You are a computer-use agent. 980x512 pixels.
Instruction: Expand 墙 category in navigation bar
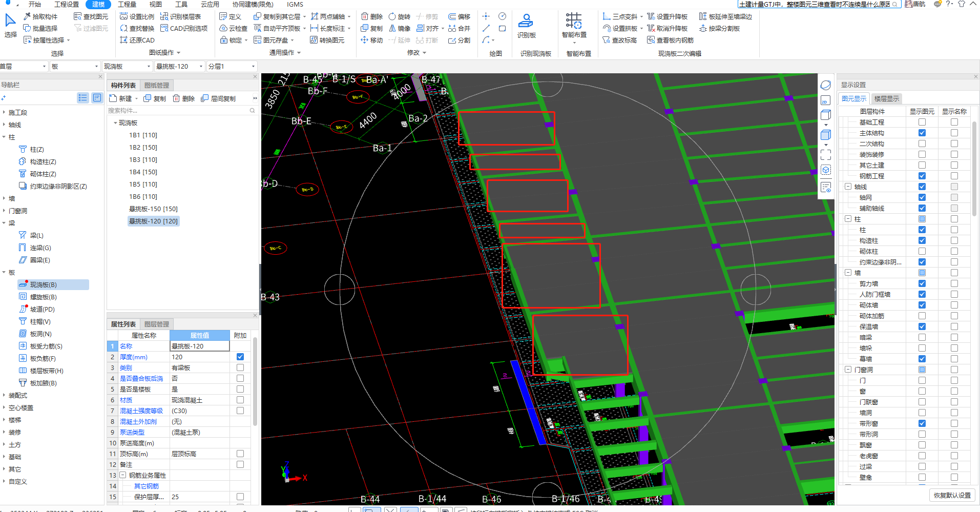point(4,198)
